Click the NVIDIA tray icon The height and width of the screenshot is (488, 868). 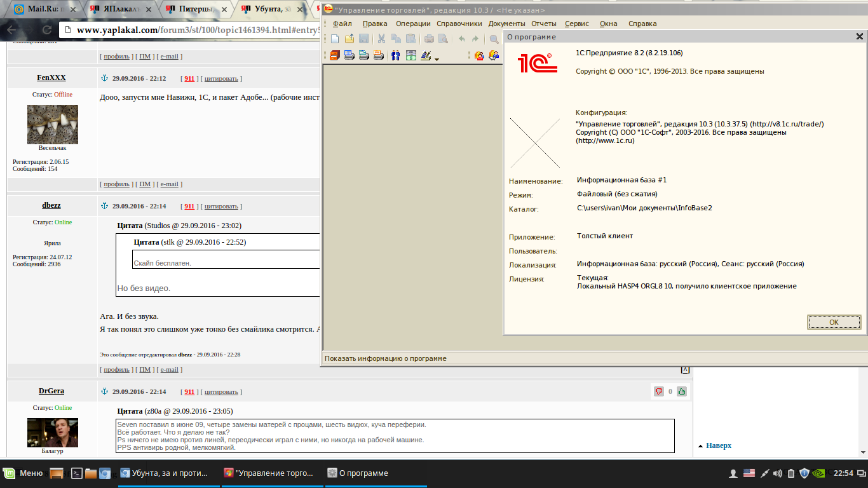point(820,473)
